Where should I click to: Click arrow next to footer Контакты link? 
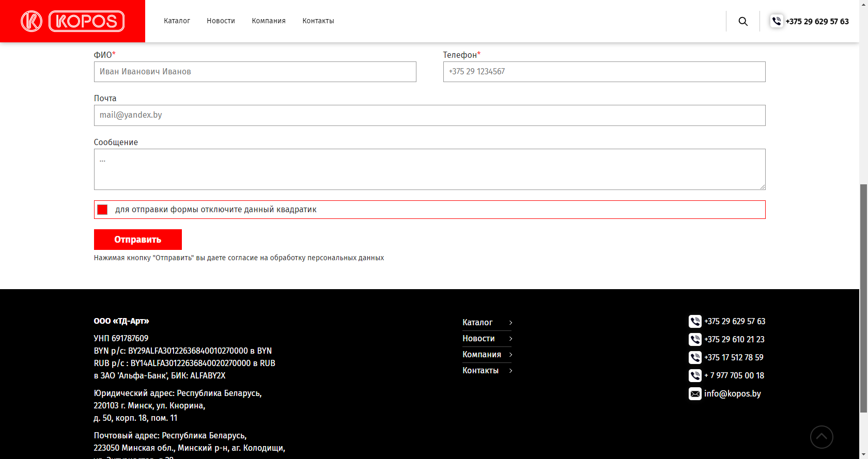click(x=510, y=371)
